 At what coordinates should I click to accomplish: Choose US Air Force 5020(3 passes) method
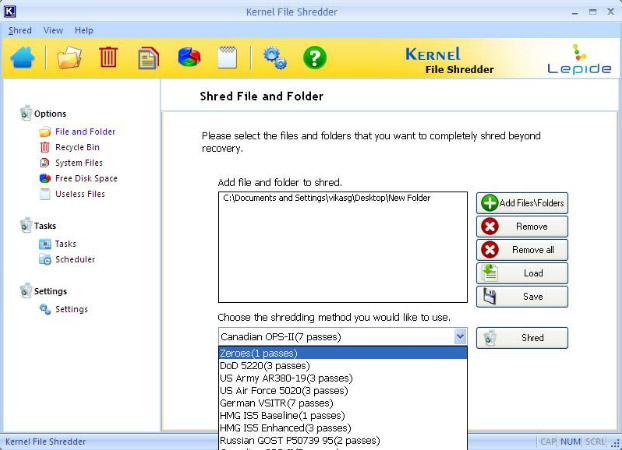point(343,390)
